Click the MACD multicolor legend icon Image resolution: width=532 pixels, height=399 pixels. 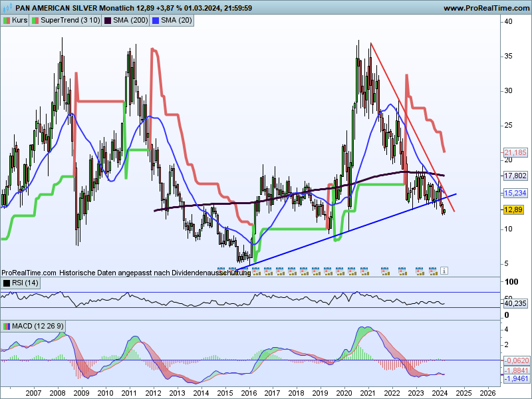(7, 327)
